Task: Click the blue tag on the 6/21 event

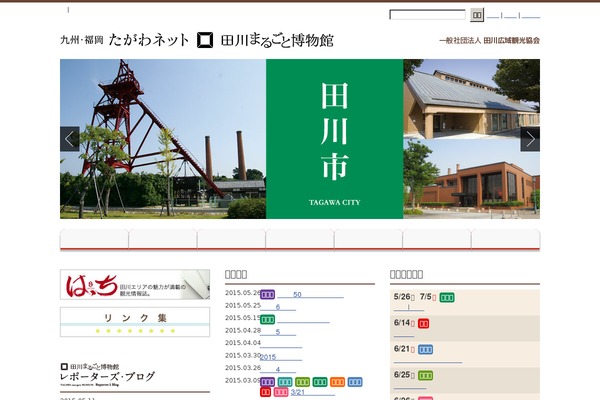Action: coord(426,349)
